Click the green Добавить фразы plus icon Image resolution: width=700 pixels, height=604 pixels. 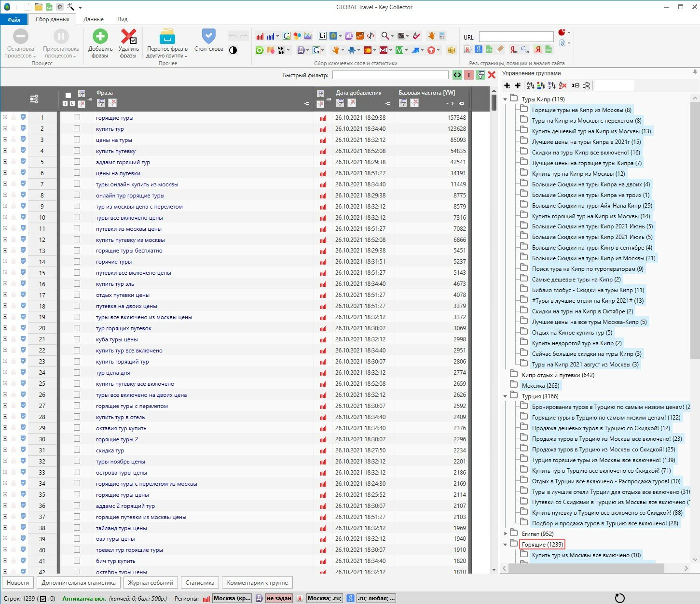[x=100, y=37]
